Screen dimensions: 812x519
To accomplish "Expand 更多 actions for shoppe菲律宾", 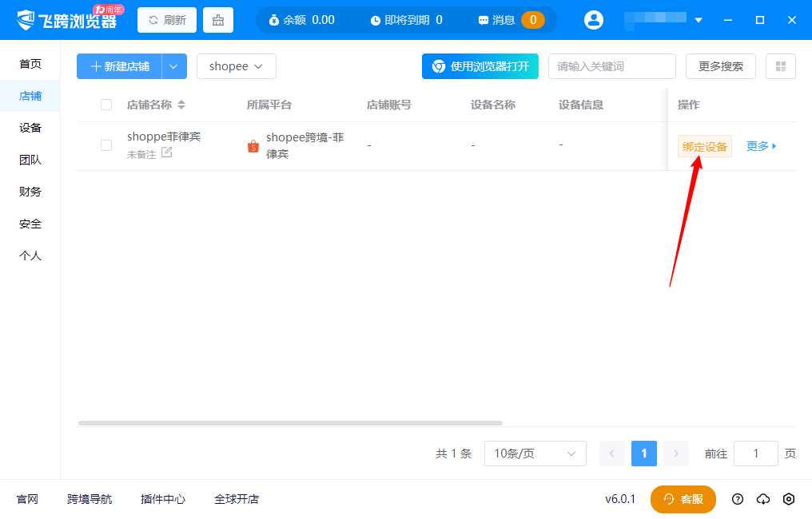I will coord(761,146).
